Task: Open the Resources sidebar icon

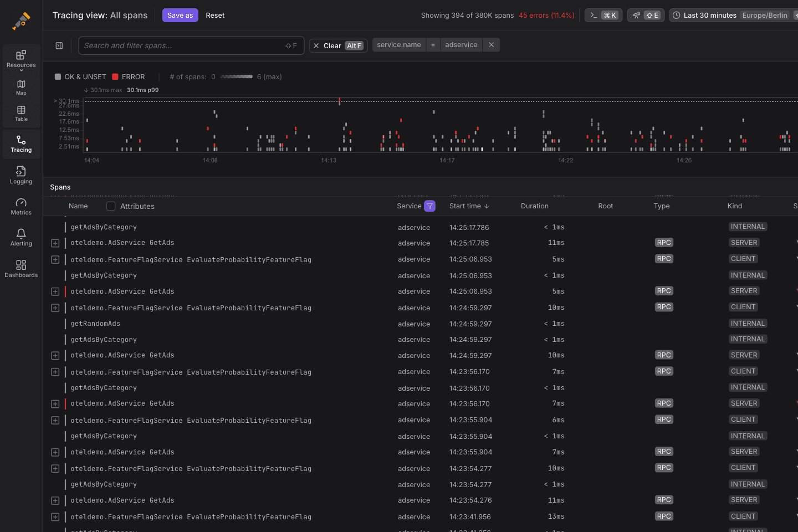Action: (21, 58)
